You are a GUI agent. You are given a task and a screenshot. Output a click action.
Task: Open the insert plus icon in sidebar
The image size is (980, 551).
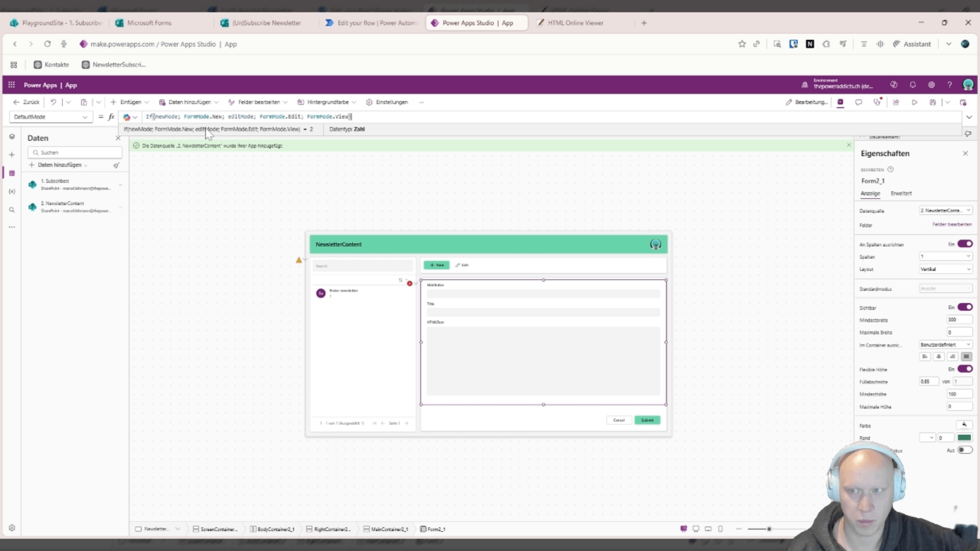pos(12,155)
